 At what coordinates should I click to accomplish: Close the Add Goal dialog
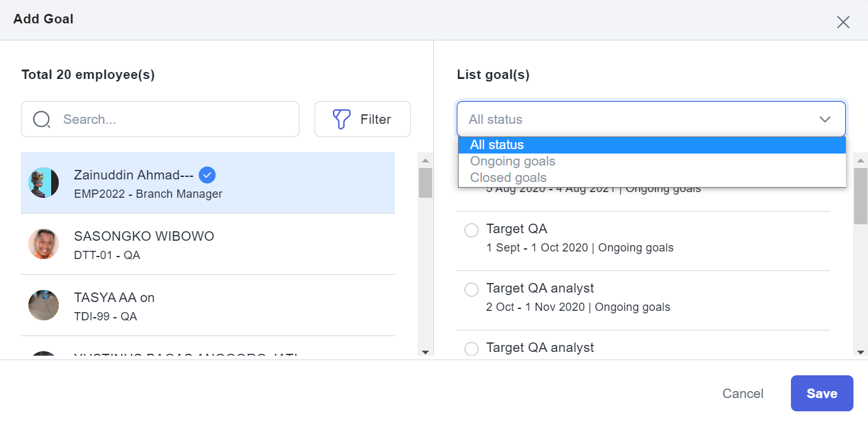(x=843, y=22)
